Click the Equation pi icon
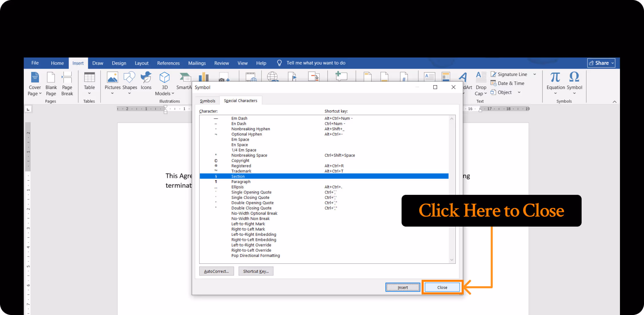Image resolution: width=644 pixels, height=315 pixels. 555,77
